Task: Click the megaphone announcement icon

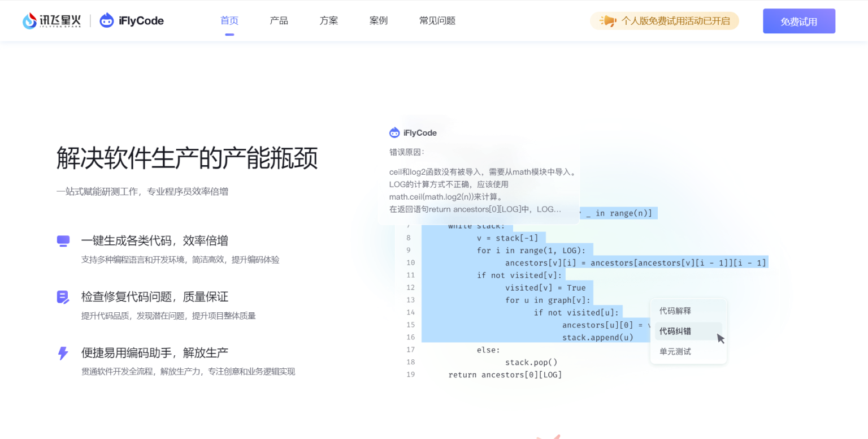Action: [x=607, y=21]
